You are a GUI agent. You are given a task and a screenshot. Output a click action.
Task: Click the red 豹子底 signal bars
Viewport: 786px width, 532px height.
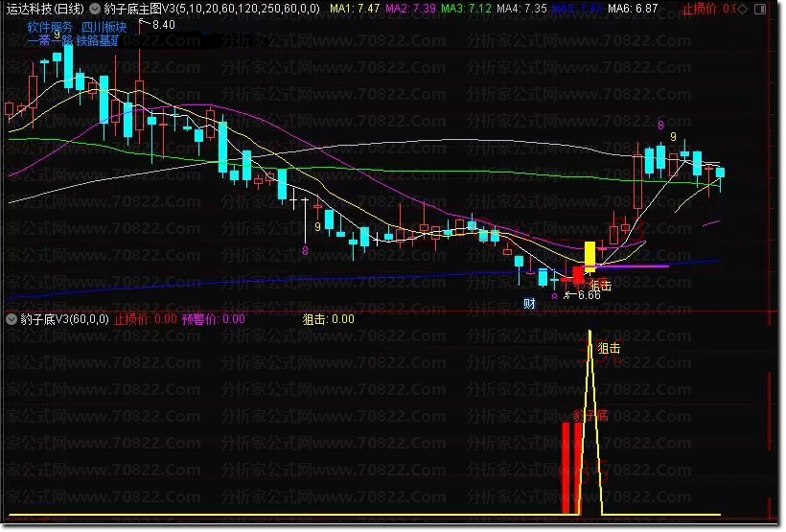coord(572,469)
